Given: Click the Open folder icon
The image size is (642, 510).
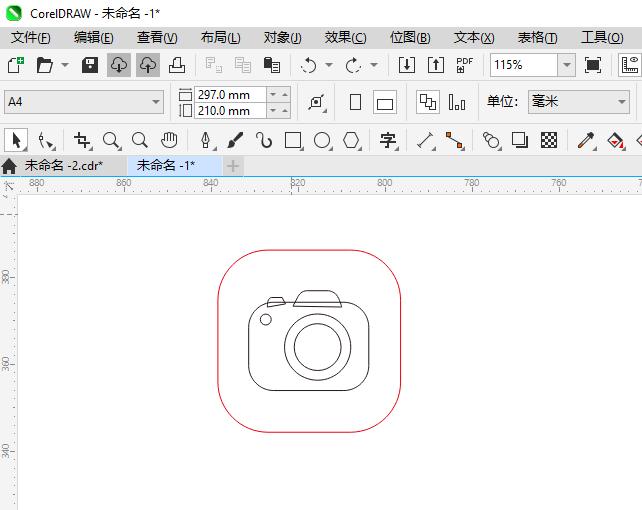Looking at the screenshot, I should (x=45, y=65).
